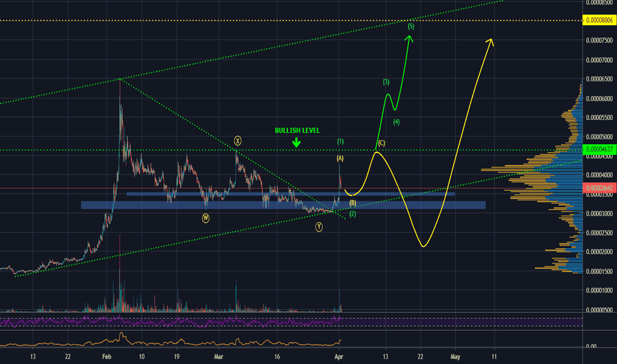This screenshot has width=617, height=364.
Task: Click the 0.00005500 price axis label
Action: coord(599,118)
